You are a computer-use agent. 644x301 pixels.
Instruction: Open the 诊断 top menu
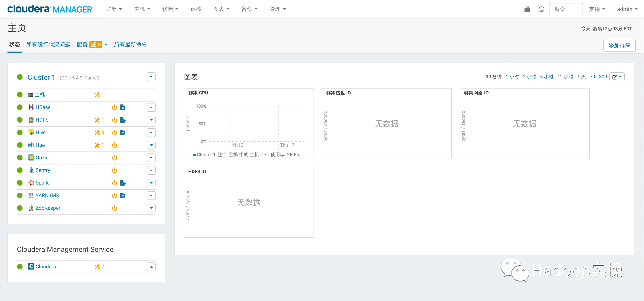[170, 9]
